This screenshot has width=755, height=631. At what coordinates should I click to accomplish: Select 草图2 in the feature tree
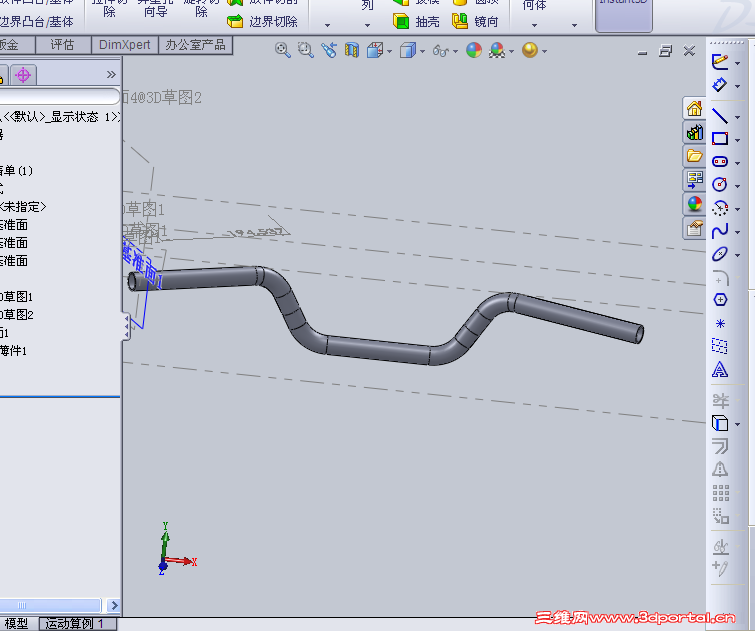pyautogui.click(x=16, y=315)
